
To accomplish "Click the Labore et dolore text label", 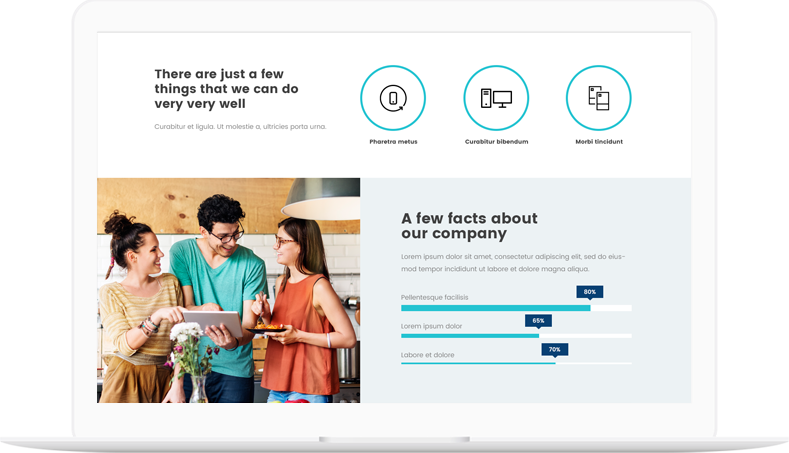I will point(427,355).
